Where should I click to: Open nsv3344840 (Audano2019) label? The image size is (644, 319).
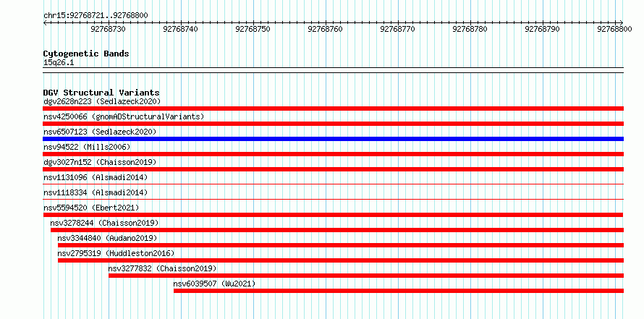pos(107,238)
